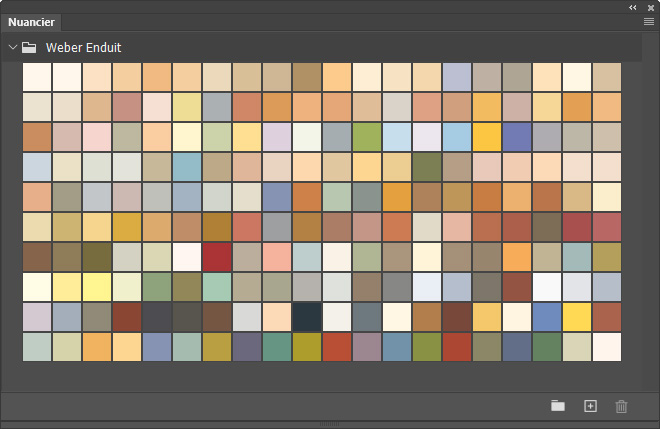Select the salmon pink swatch
Image resolution: width=660 pixels, height=429 pixels.
point(277,257)
